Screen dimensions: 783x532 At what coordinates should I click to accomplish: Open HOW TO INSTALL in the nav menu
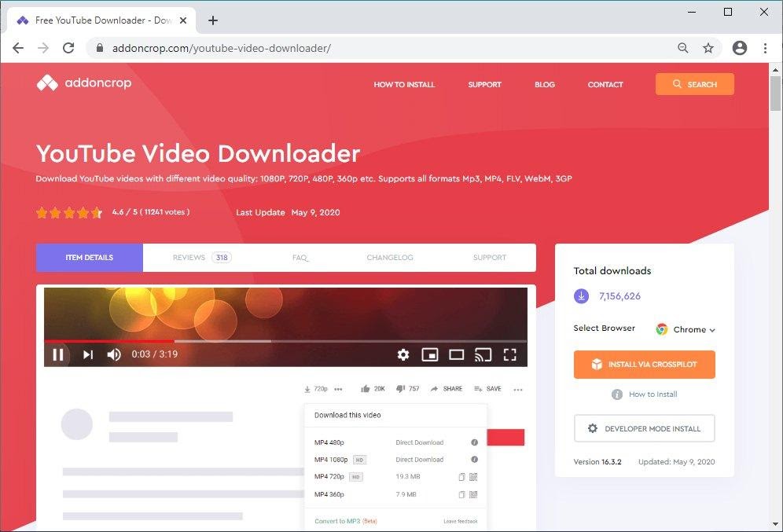point(405,84)
